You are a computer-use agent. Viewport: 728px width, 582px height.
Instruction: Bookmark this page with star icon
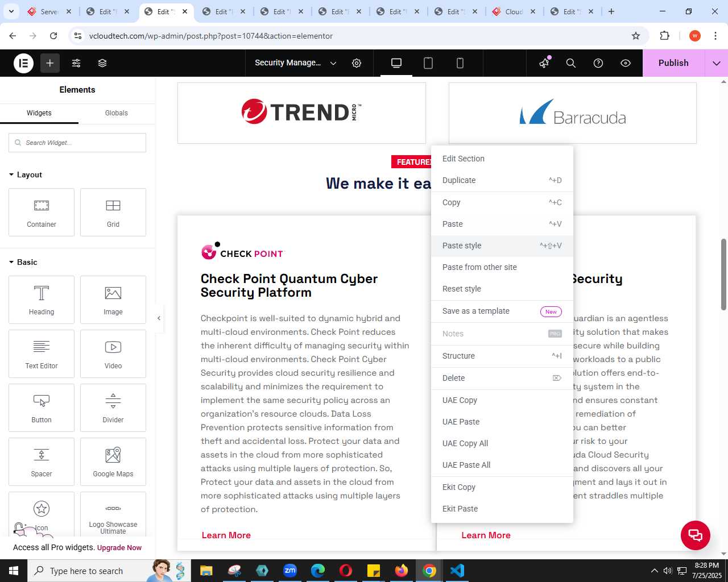point(636,36)
